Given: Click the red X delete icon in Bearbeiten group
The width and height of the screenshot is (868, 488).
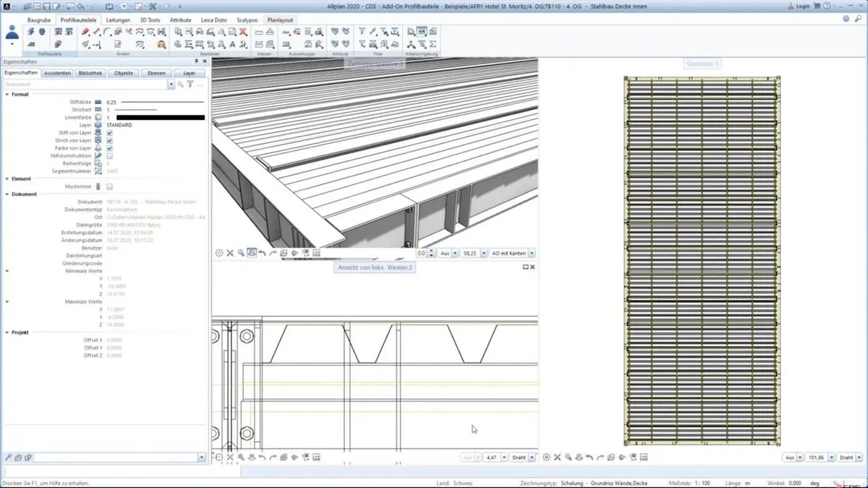Looking at the screenshot, I should 243,32.
